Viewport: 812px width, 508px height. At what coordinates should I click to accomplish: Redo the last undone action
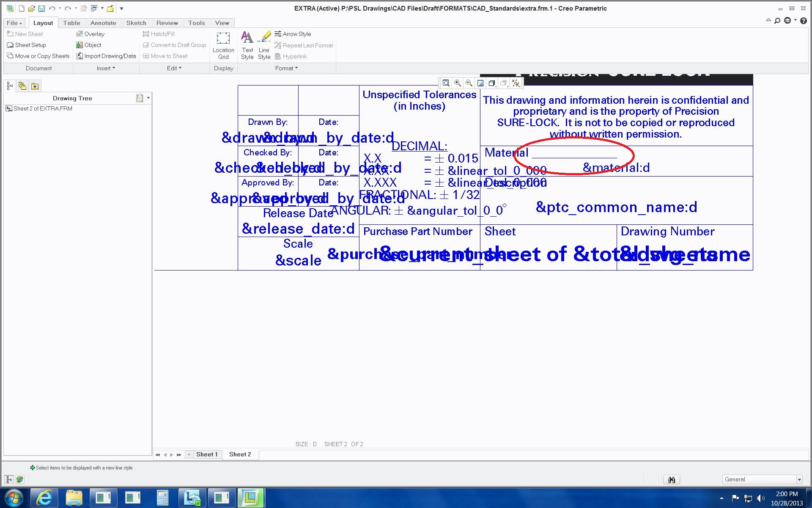68,8
